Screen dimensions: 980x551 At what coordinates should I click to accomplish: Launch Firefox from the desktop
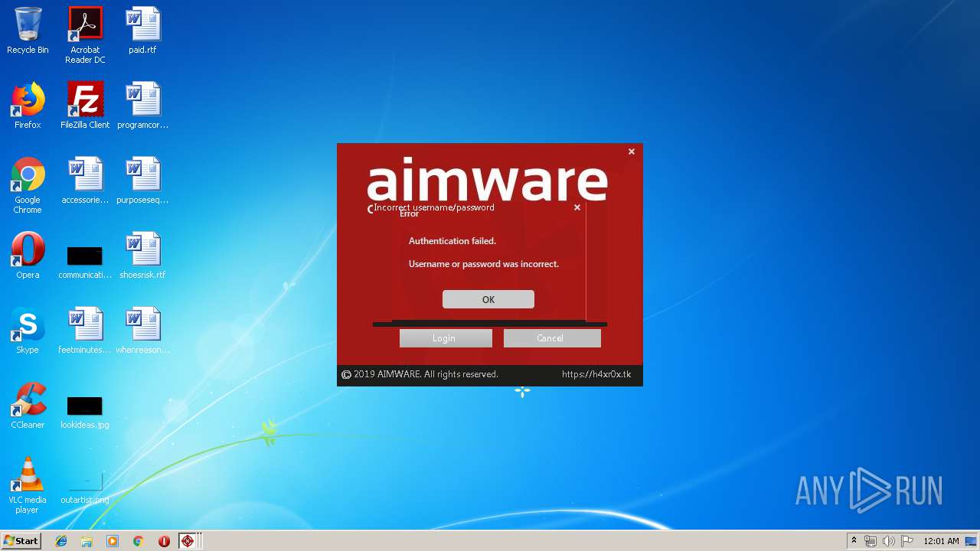(x=28, y=106)
